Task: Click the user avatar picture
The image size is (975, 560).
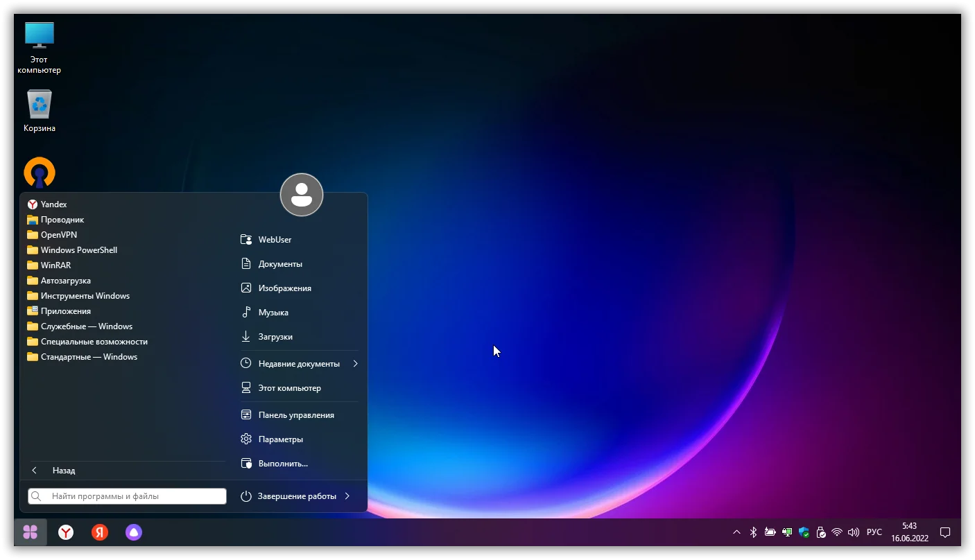Action: point(302,195)
